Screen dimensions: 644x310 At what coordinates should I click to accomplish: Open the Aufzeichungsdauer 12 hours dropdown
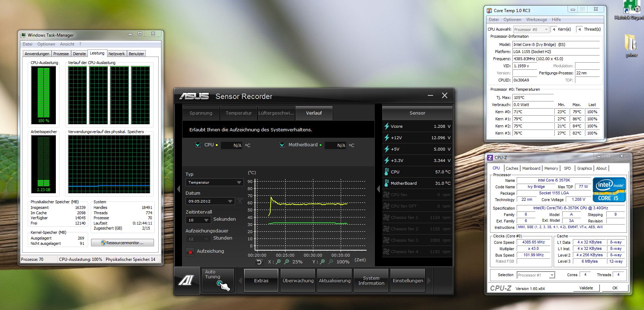pos(198,239)
